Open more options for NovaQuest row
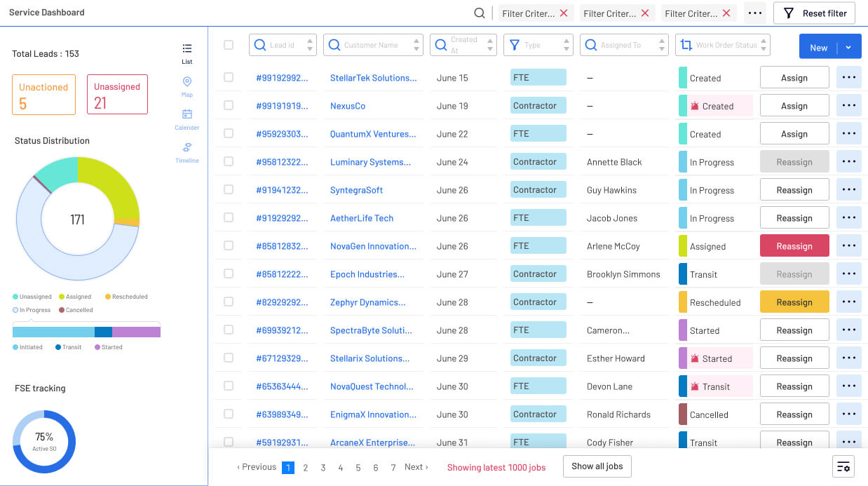 [848, 386]
